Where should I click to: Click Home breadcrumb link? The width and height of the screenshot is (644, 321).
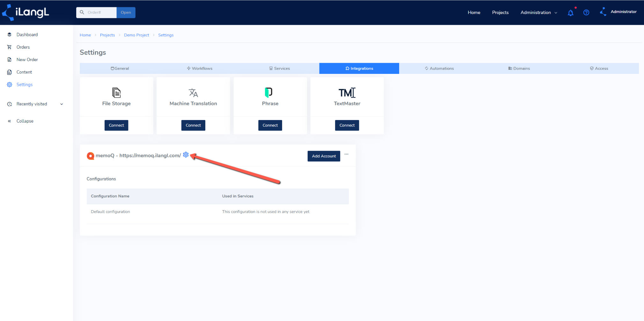(x=85, y=35)
